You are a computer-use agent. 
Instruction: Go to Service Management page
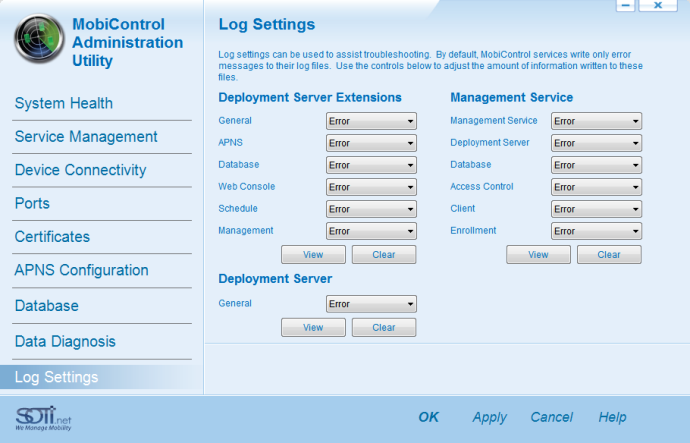coord(86,137)
